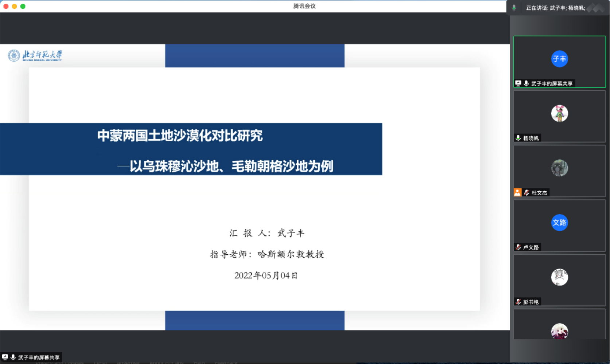Image resolution: width=610 pixels, height=364 pixels.
Task: Click the mic icon on 武子丰's tile label
Action: pos(526,83)
